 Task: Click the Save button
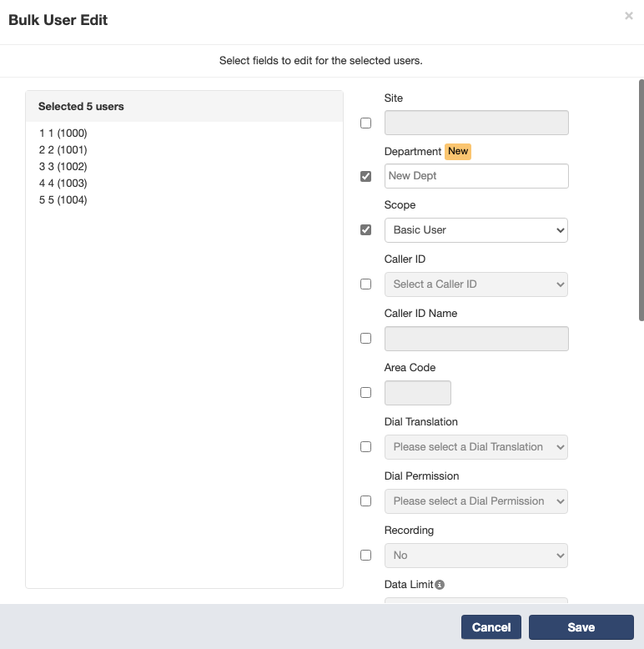(x=581, y=627)
